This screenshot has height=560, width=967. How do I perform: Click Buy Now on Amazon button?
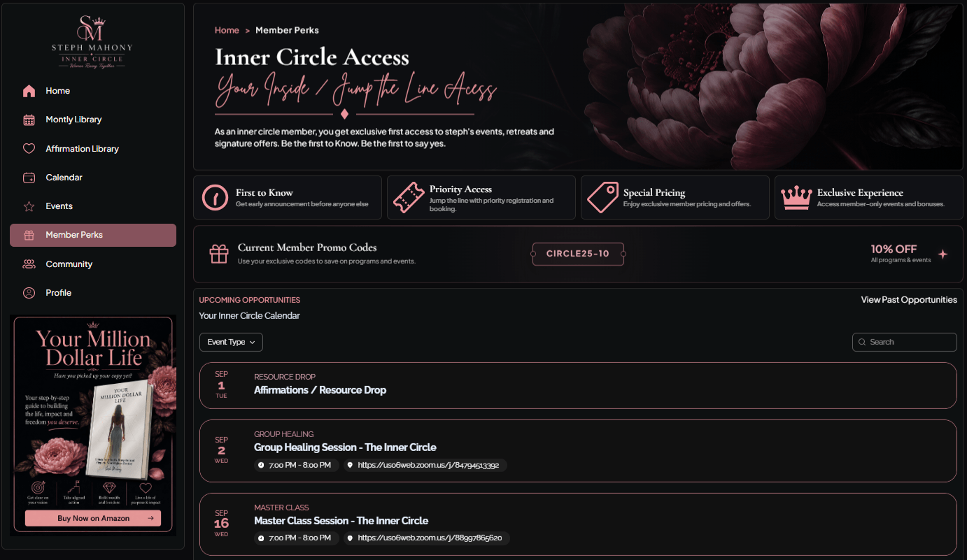(x=93, y=518)
